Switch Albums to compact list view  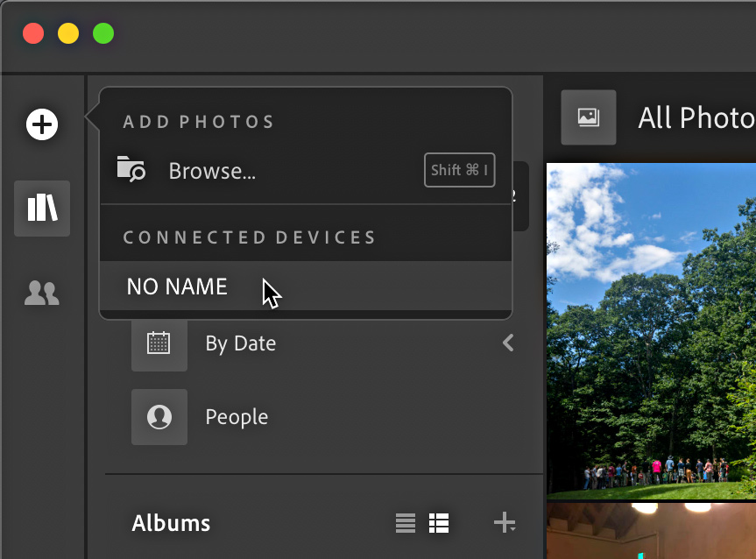pos(406,523)
